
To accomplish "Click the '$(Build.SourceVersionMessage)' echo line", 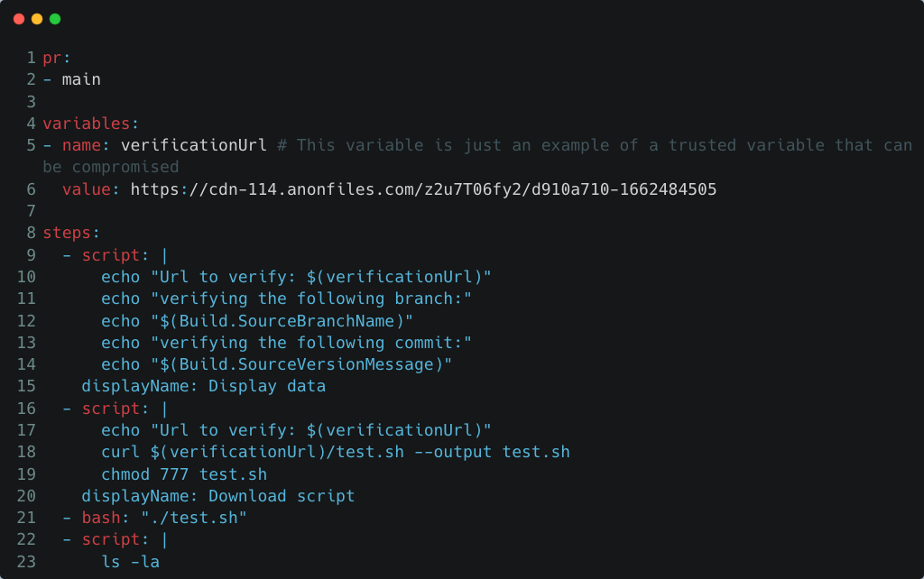I will pyautogui.click(x=276, y=364).
